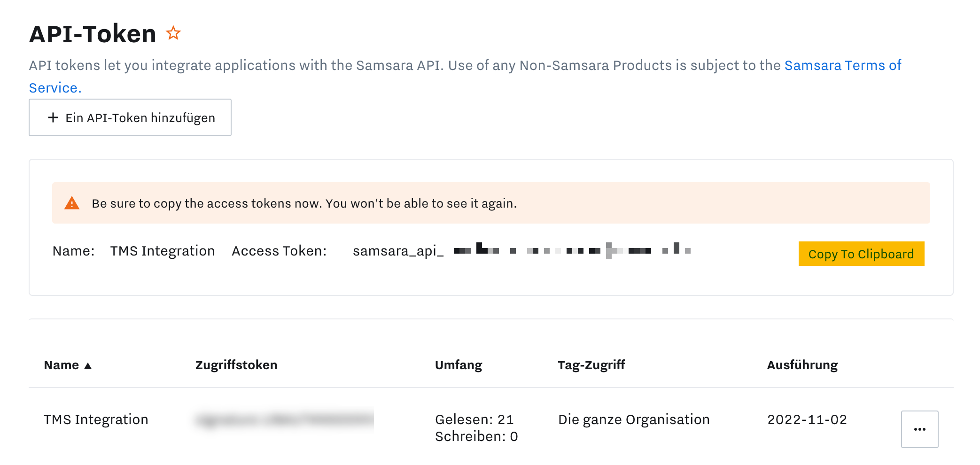Sort the table by Ausführung column
This screenshot has width=980, height=465.
pos(801,365)
